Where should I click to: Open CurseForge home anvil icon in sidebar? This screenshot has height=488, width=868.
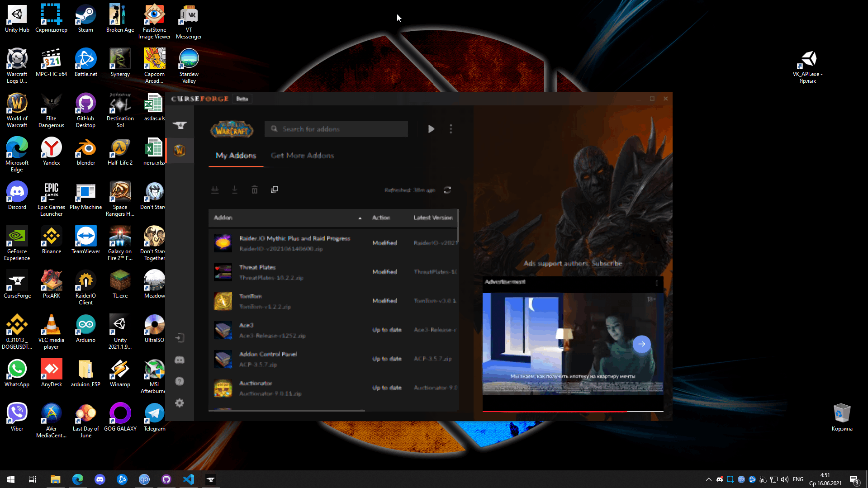coord(180,125)
